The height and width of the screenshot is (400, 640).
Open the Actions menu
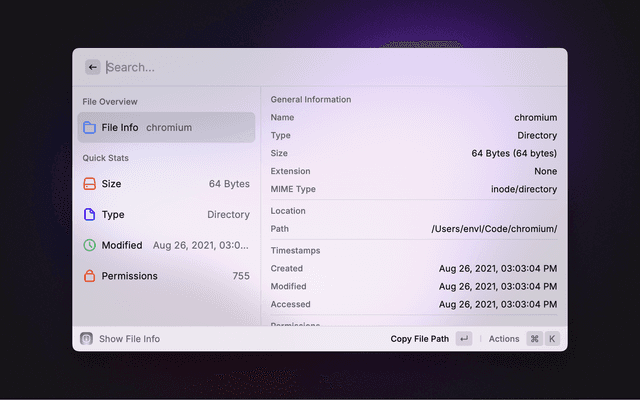coord(504,339)
